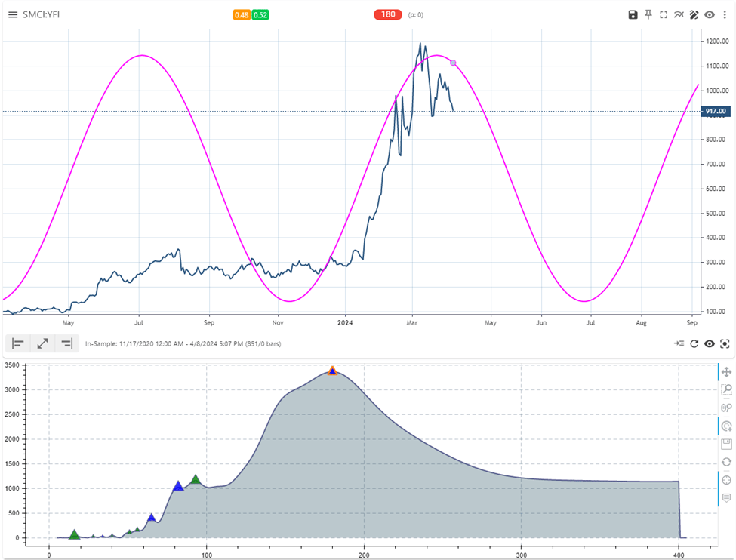
Task: Click the In-Sample date range text
Action: click(x=183, y=344)
